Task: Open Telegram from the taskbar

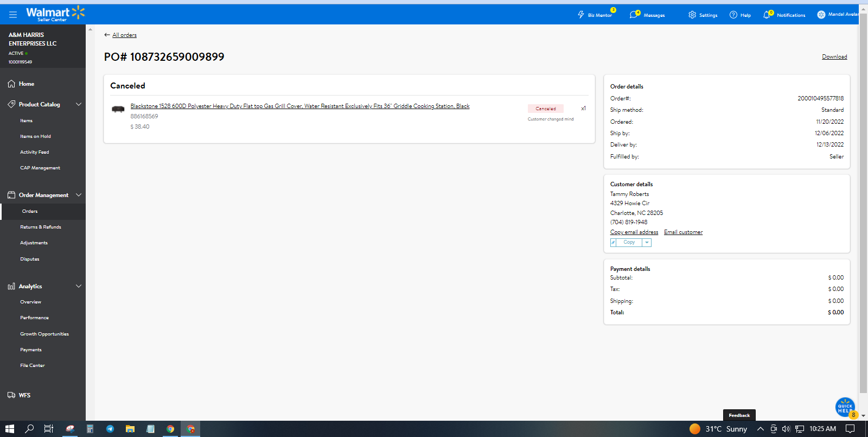Action: tap(110, 429)
